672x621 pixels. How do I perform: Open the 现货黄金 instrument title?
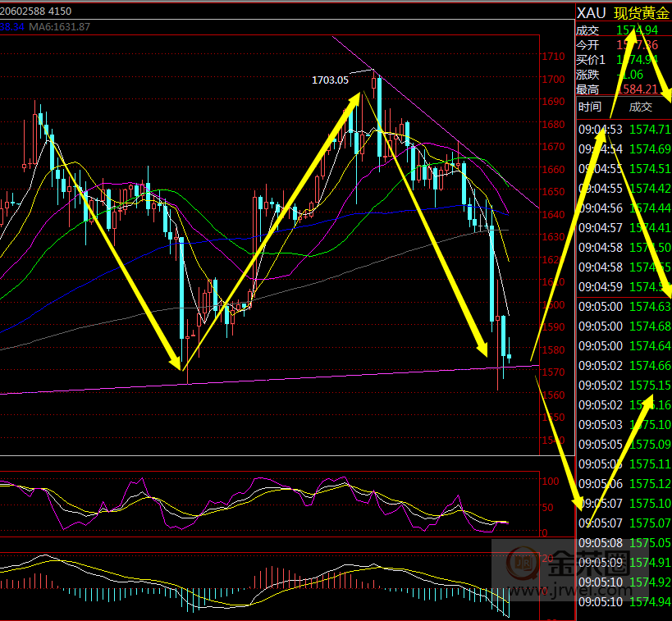[642, 12]
